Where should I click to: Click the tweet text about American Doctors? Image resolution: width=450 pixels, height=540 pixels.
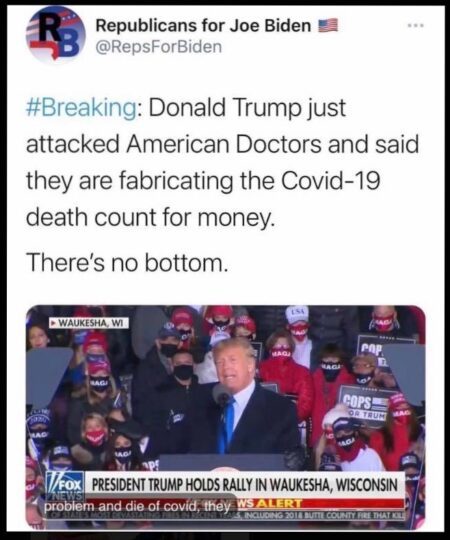click(222, 162)
